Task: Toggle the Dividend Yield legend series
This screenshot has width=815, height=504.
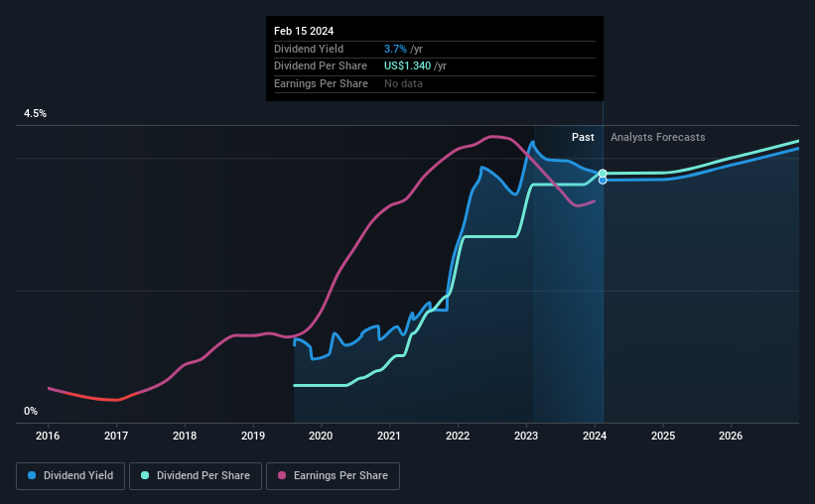Action: 70,476
